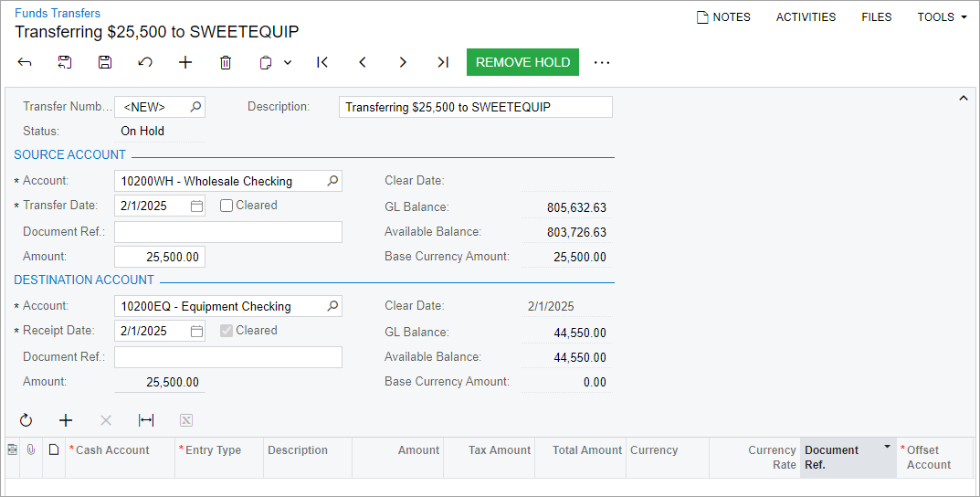Add a new record with plus icon in the top toolbar
Image resolution: width=980 pixels, height=497 pixels.
[185, 62]
